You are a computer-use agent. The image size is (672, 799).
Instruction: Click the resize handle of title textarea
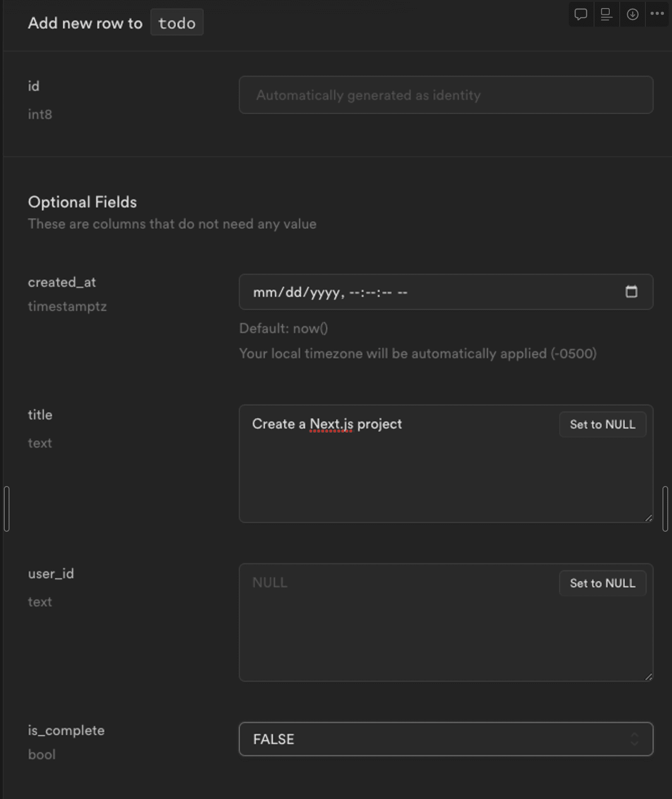coord(648,518)
